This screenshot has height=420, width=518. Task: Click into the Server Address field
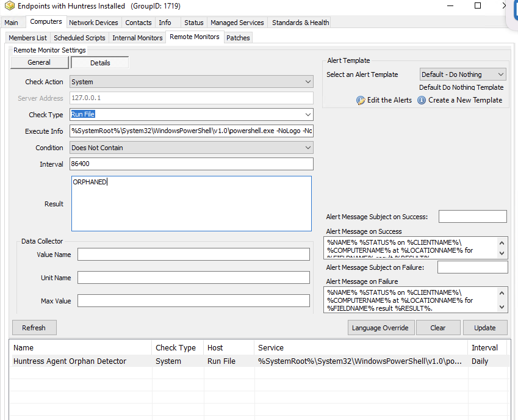tap(192, 98)
